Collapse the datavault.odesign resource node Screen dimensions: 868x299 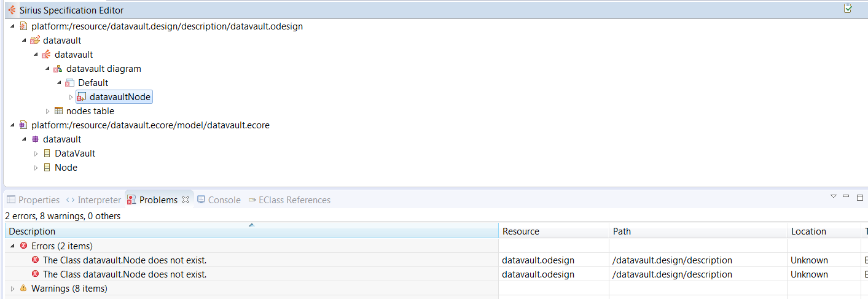pos(13,26)
